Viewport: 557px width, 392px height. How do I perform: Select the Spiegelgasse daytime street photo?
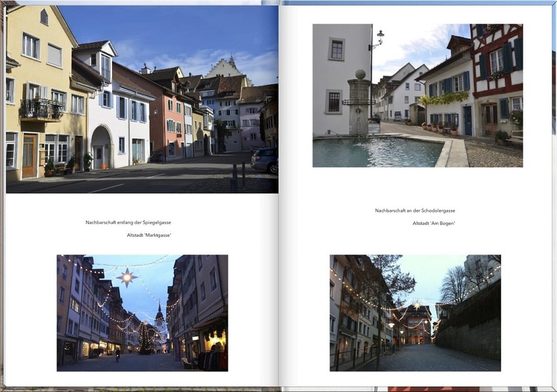tap(141, 99)
